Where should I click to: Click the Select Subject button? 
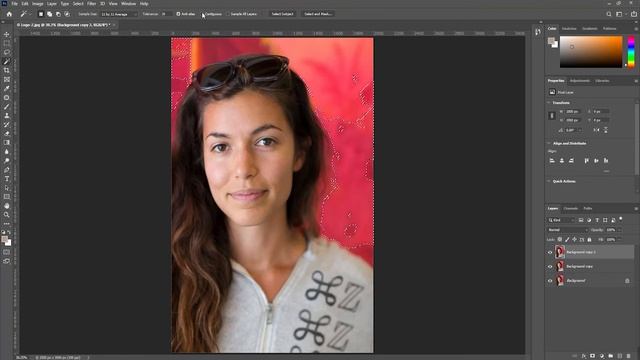[x=282, y=14]
